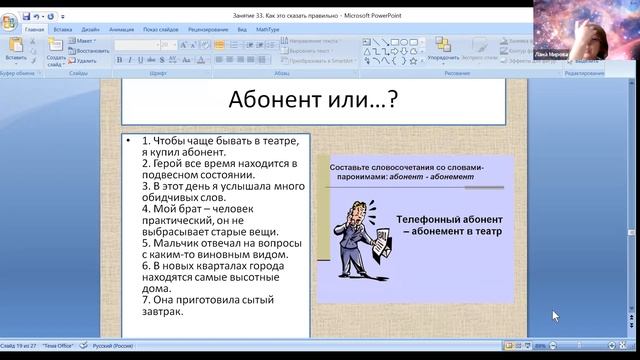Cut selection with the scissors icon
The image size is (640, 360).
coord(33,42)
